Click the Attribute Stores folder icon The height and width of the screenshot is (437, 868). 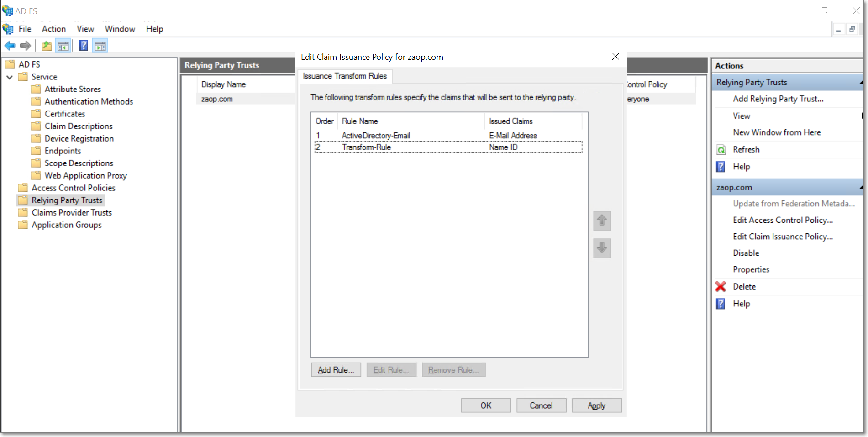pos(36,89)
